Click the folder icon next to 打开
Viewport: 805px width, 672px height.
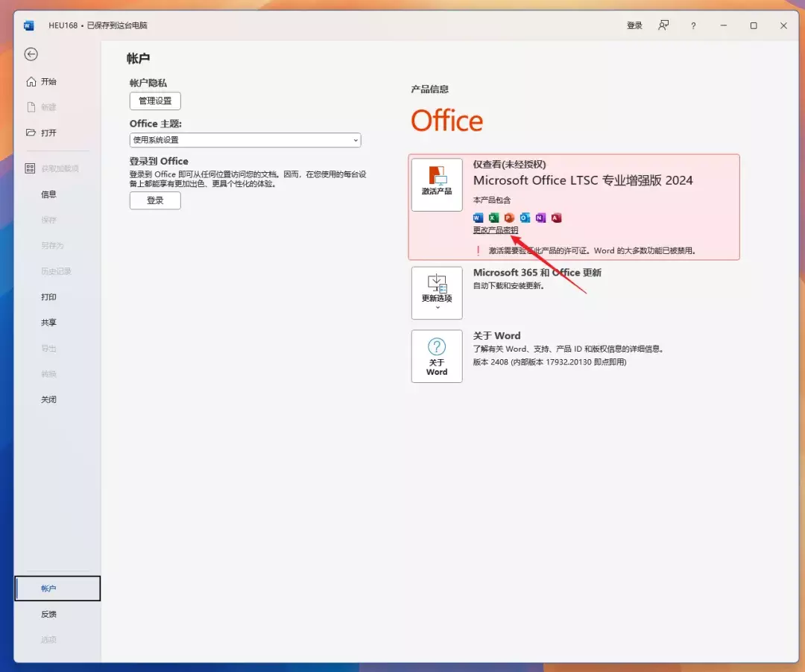click(31, 133)
